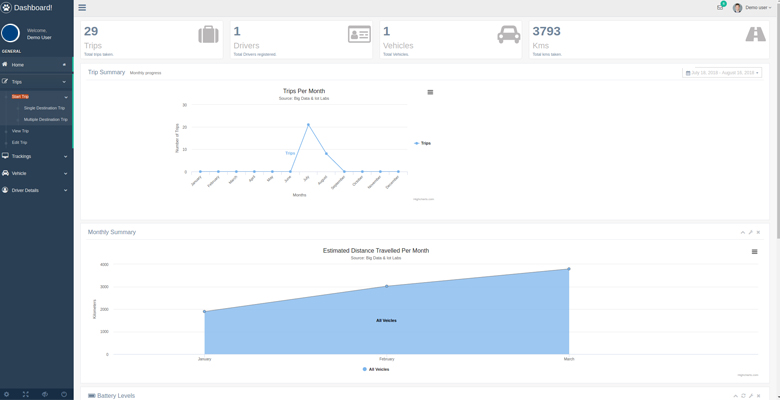
Task: Select Single Destination Trip menu item
Action: coord(44,108)
